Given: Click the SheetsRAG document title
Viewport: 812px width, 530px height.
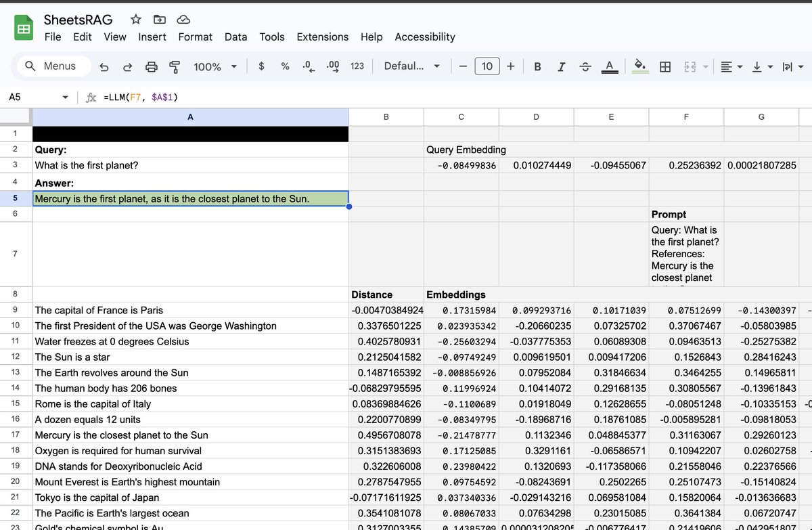Looking at the screenshot, I should [78, 20].
